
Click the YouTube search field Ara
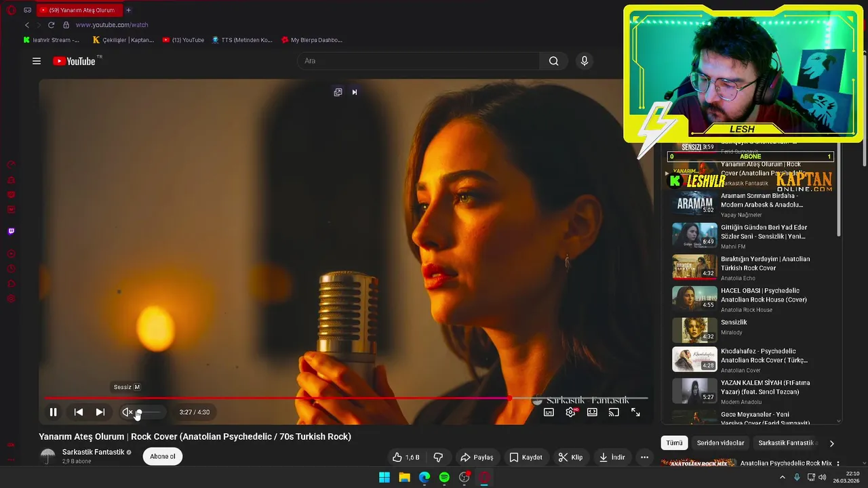click(418, 61)
